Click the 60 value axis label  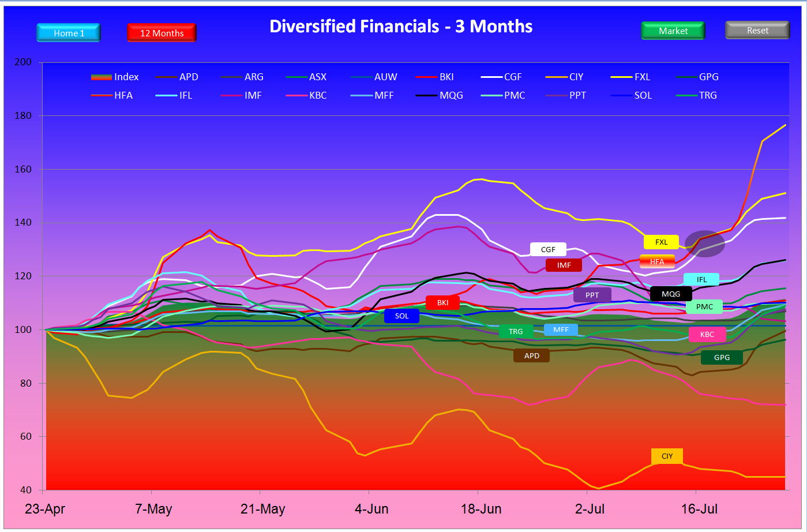[26, 437]
